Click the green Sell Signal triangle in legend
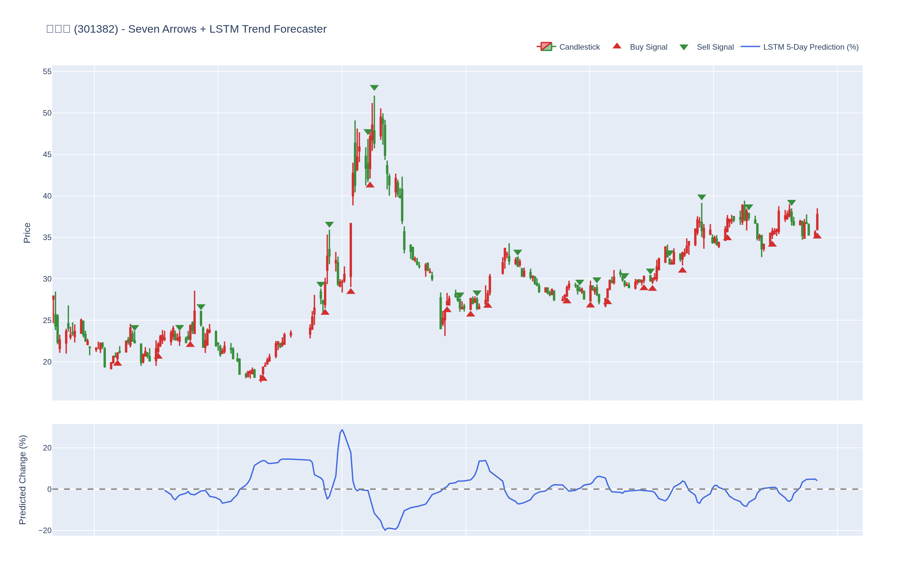This screenshot has width=915, height=588. point(684,47)
